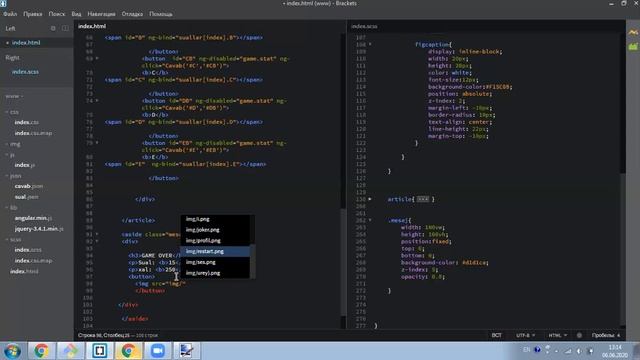The image size is (640, 360).
Task: Open the Вид menu
Action: coord(76,14)
